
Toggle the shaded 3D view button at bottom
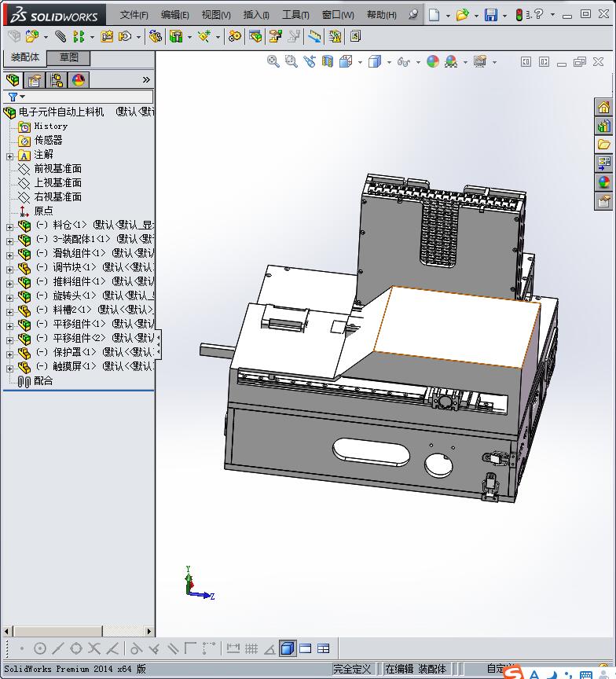coord(288,648)
